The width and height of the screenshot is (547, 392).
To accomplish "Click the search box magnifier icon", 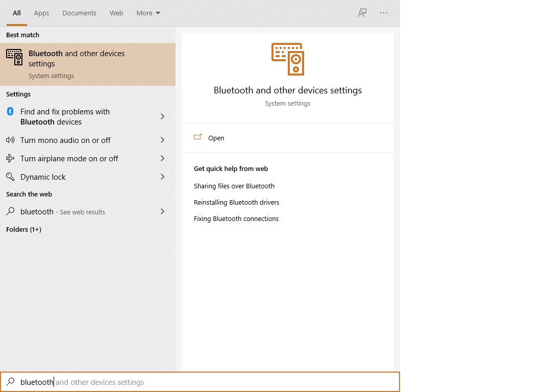I will point(11,381).
